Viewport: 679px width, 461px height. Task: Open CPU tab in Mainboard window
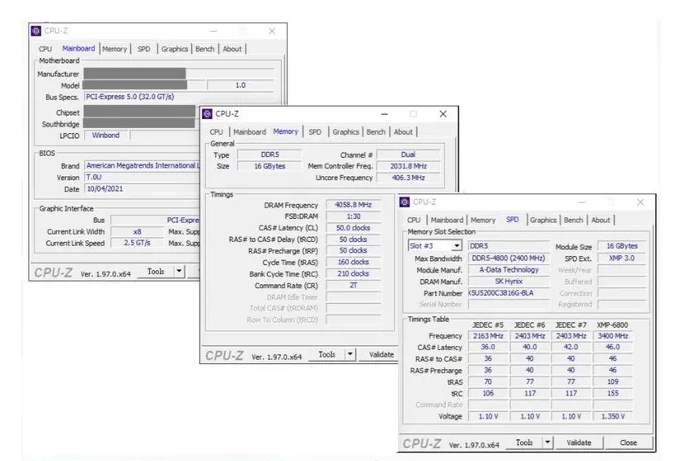coord(45,49)
